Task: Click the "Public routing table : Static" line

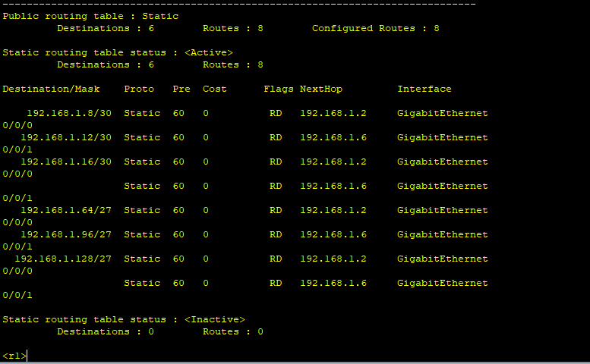Action: 90,16
